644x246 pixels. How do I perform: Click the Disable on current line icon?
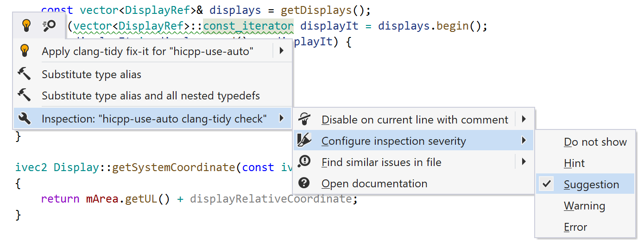[x=304, y=119]
